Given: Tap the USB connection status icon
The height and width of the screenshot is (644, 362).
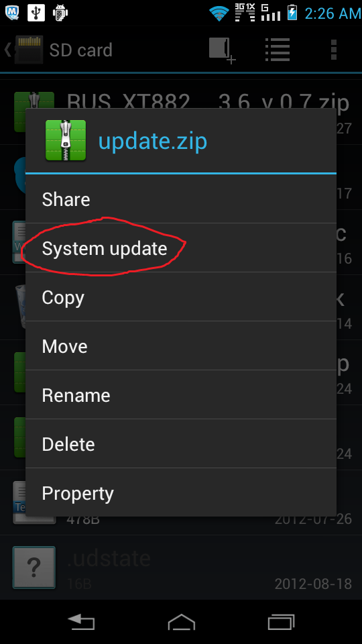Looking at the screenshot, I should tap(36, 13).
